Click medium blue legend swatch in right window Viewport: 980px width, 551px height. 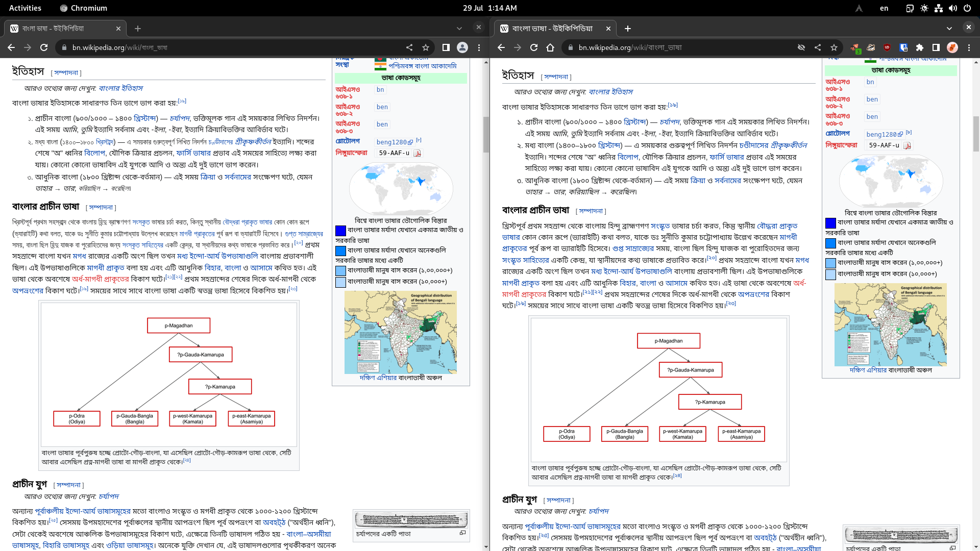coord(830,243)
